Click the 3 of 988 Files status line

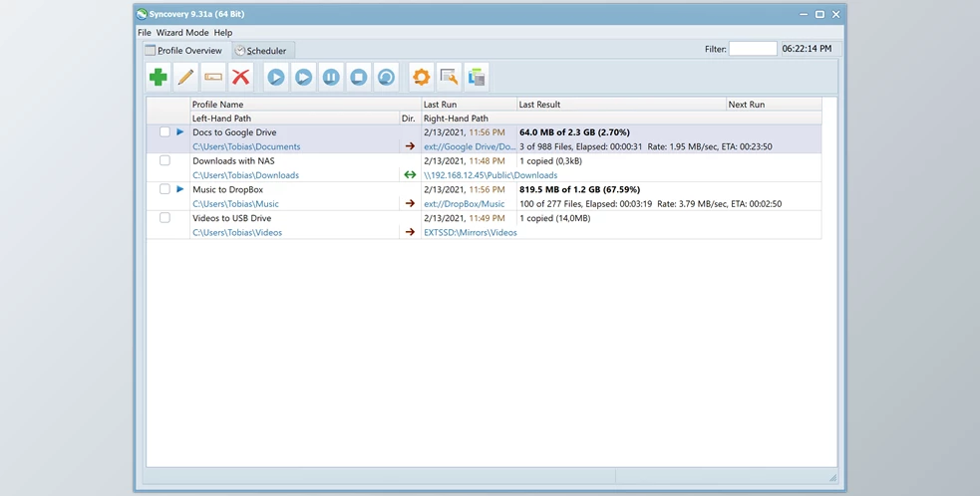(x=646, y=146)
